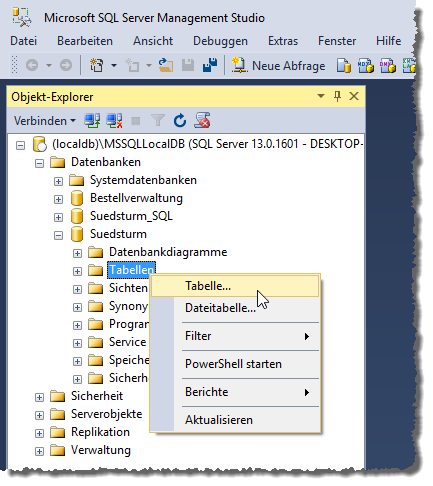Expand the Datenbankdiagramme folder
The height and width of the screenshot is (486, 433).
pos(77,253)
